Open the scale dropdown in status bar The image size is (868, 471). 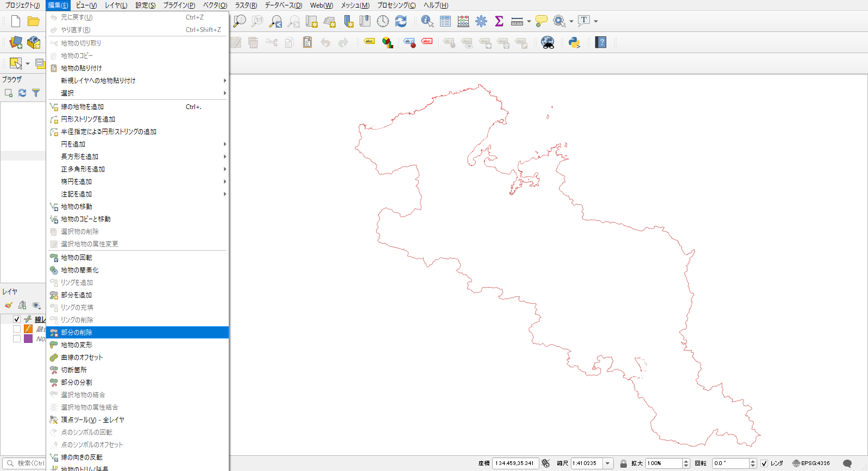pyautogui.click(x=608, y=463)
